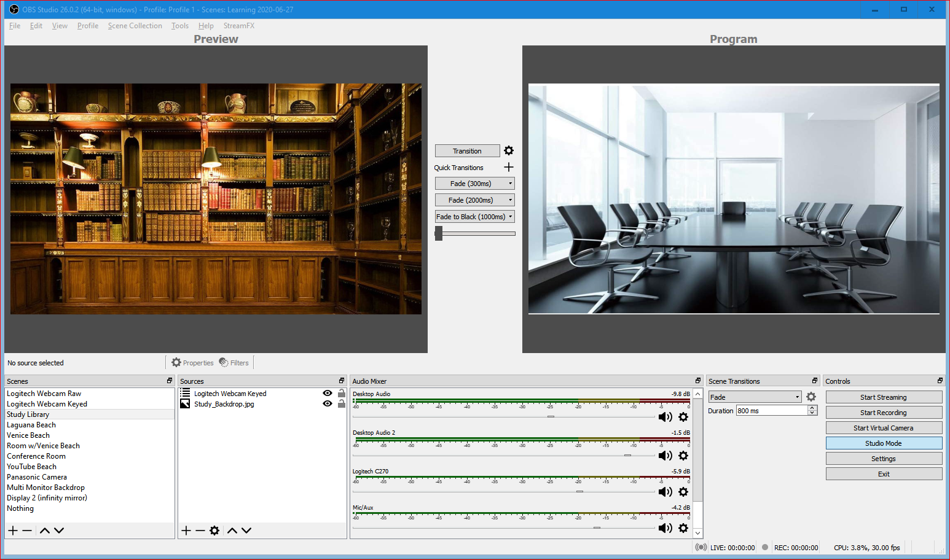Viewport: 950px width, 560px height.
Task: Move source up using the up arrow
Action: point(232,530)
